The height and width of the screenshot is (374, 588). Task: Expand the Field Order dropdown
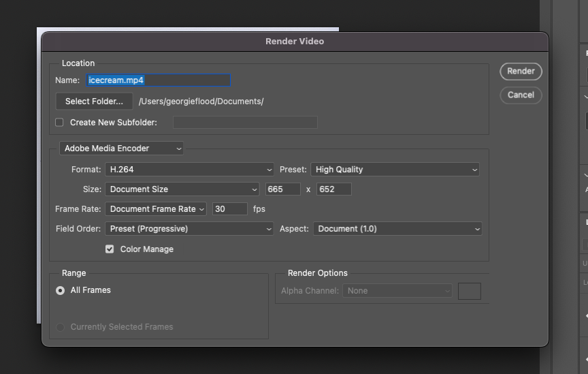(190, 229)
